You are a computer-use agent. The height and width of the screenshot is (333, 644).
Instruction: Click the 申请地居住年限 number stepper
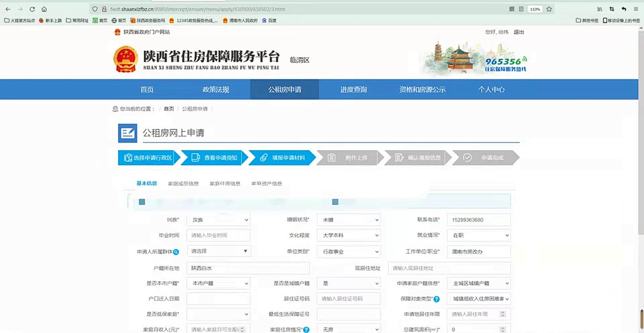pos(502,314)
